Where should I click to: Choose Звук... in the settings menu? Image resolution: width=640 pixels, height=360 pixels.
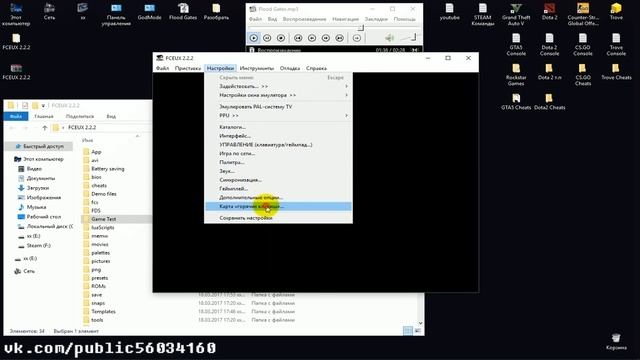point(278,171)
